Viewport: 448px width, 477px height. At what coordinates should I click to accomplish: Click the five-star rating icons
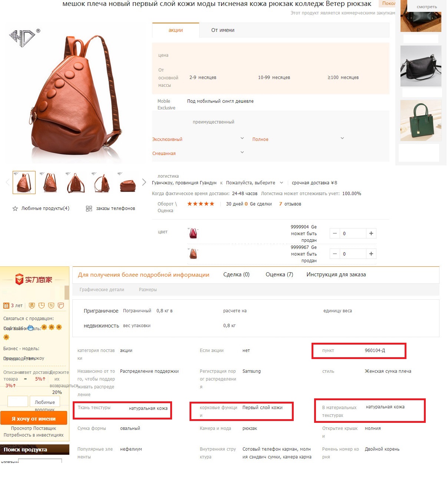click(201, 204)
